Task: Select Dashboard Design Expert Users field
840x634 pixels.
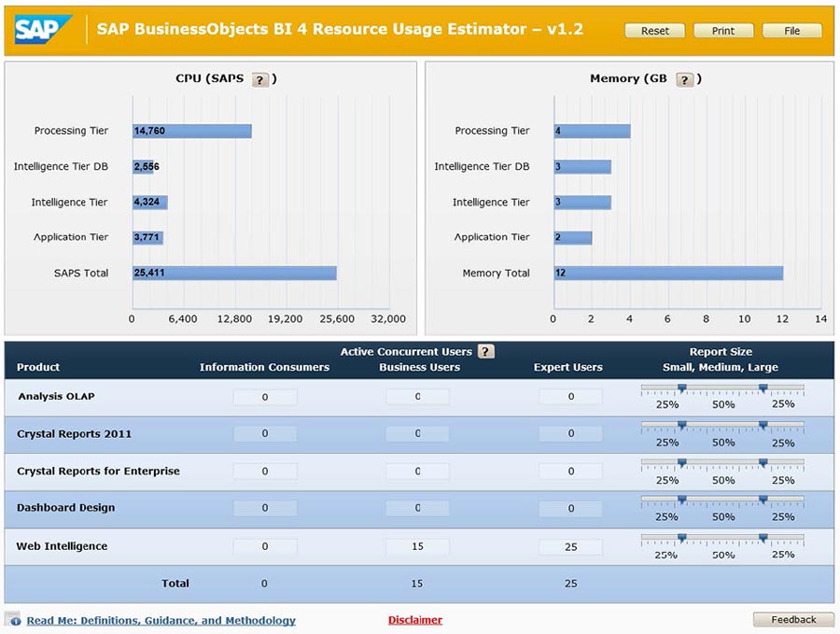Action: coord(570,508)
